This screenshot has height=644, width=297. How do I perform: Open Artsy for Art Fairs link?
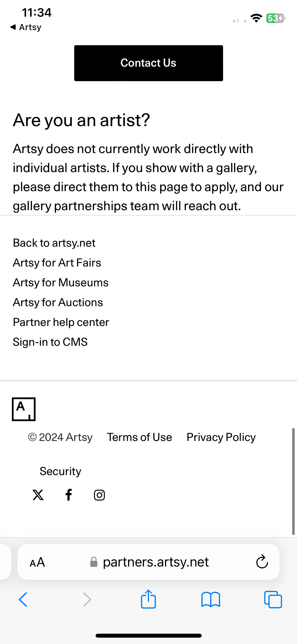57,263
